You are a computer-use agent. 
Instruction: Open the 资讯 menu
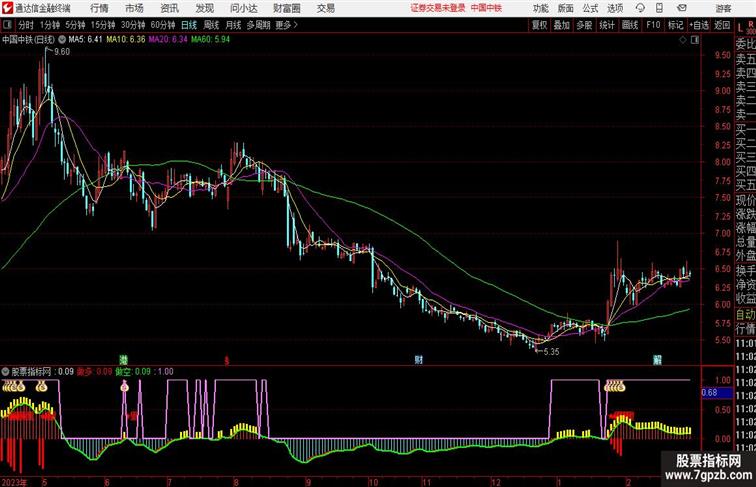click(169, 8)
